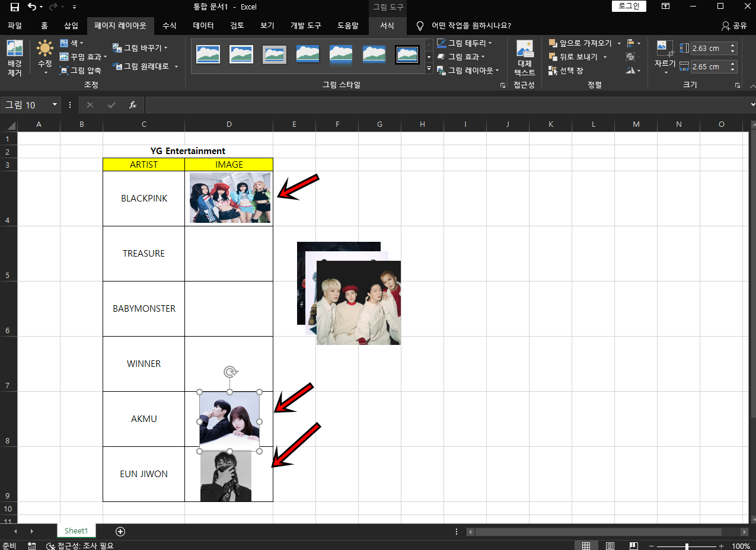The width and height of the screenshot is (756, 550).
Task: Add a new sheet with plus icon
Action: (120, 532)
